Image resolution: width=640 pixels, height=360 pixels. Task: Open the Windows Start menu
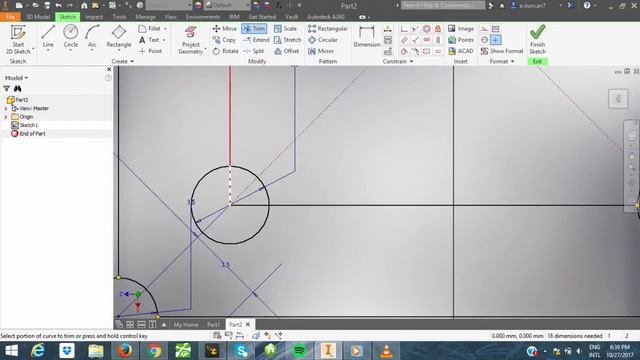click(11, 351)
